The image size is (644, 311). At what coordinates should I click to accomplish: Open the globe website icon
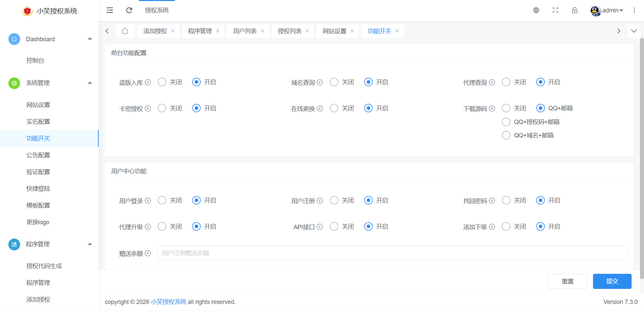(x=536, y=10)
